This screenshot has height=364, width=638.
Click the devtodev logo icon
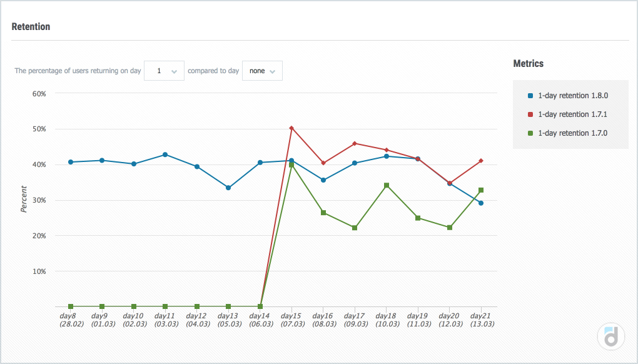click(611, 336)
